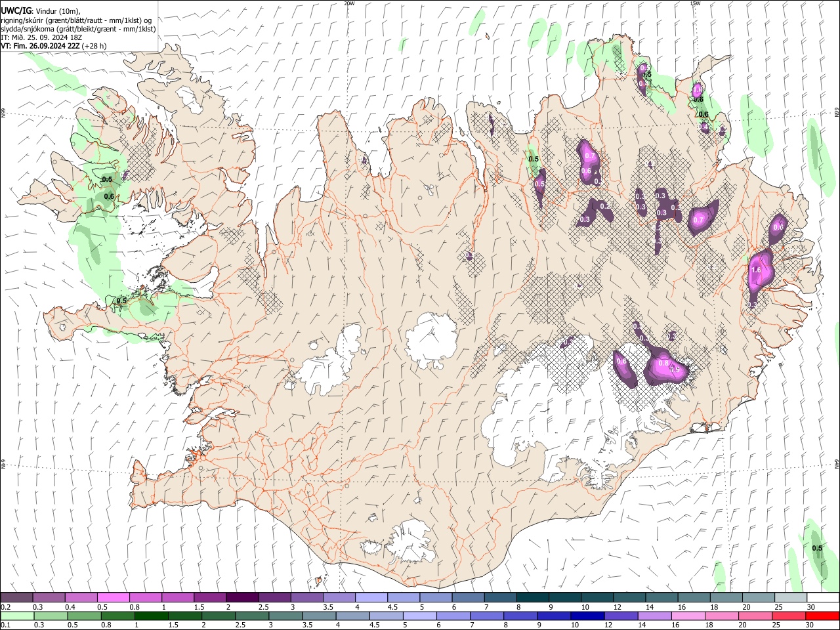The width and height of the screenshot is (840, 630).
Task: Click the '12' label under snow legend
Action: [617, 607]
